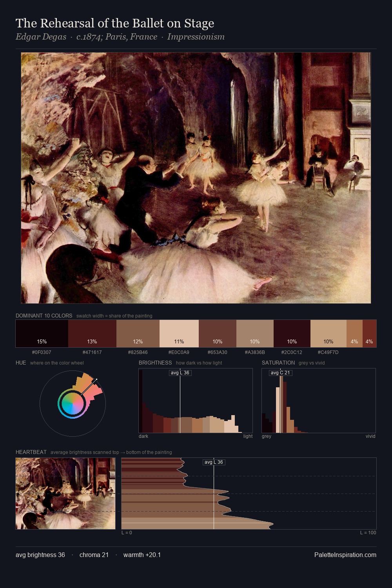Click the hue color wheel center
The height and width of the screenshot is (588, 392).
(73, 403)
